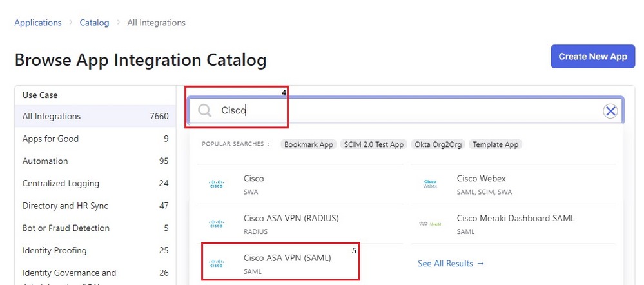Navigate to Catalog breadcrumb
The image size is (644, 285).
94,23
